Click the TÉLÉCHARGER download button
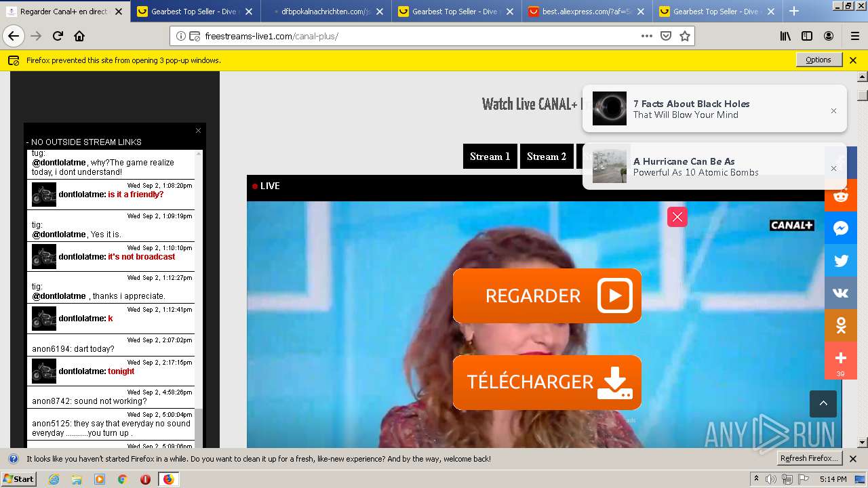The height and width of the screenshot is (488, 868). point(547,382)
